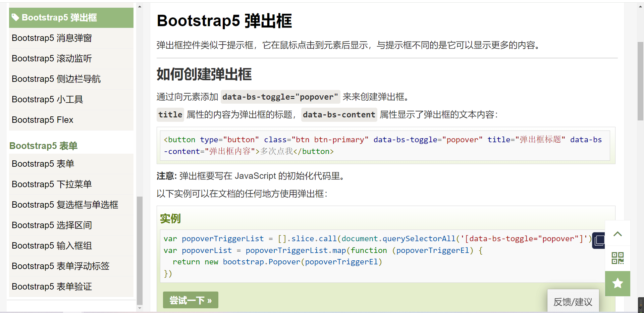Click the copy code icon
This screenshot has width=644, height=313.
pyautogui.click(x=599, y=240)
